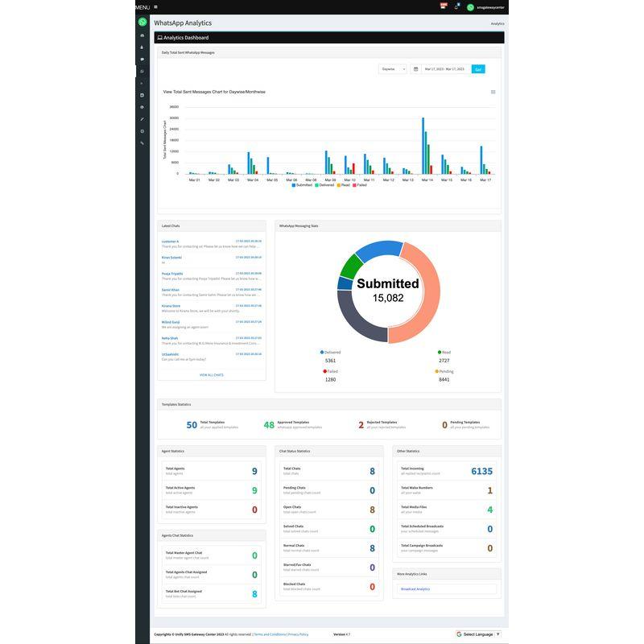The height and width of the screenshot is (644, 644).
Task: Click the Analytics breadcrumb at the top right
Action: [x=497, y=24]
